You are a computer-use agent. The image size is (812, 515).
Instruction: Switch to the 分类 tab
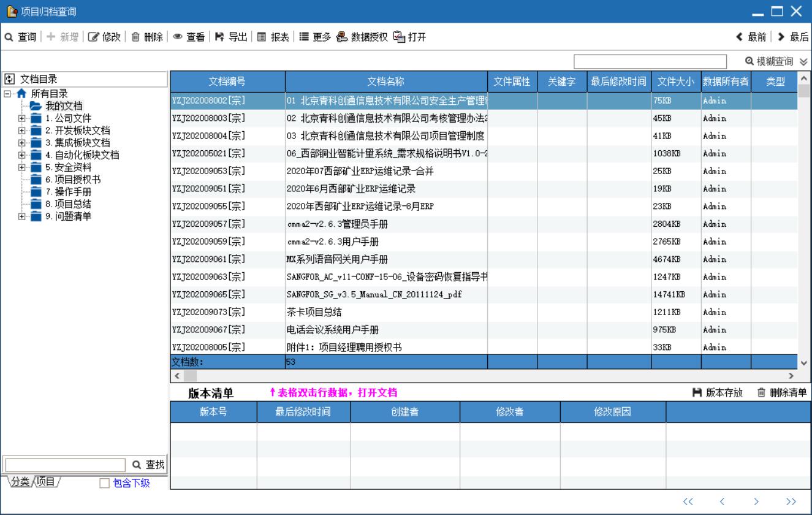[x=20, y=482]
